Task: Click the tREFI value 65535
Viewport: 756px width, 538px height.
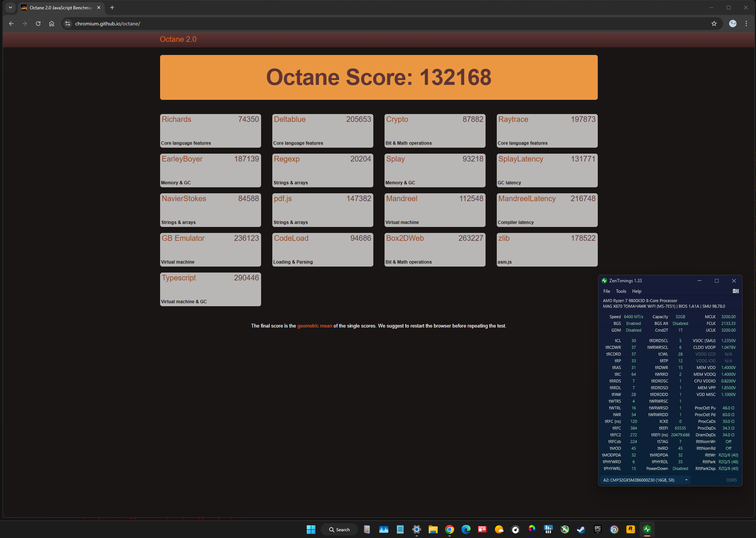Action: 680,428
